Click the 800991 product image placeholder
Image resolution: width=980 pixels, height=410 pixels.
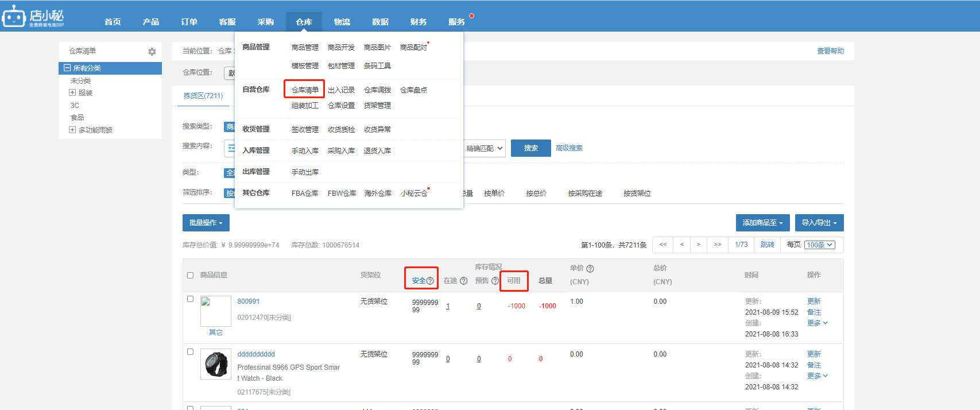click(x=216, y=311)
